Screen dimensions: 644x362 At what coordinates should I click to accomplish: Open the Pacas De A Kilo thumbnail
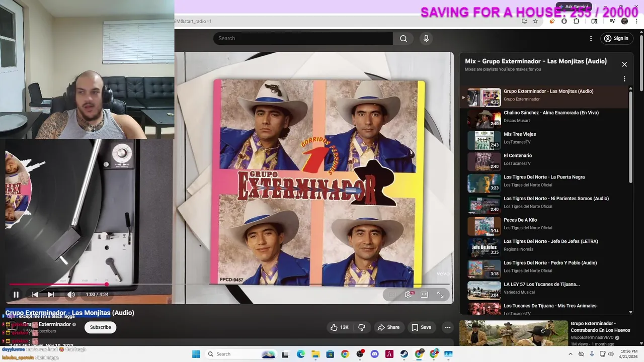tap(484, 226)
